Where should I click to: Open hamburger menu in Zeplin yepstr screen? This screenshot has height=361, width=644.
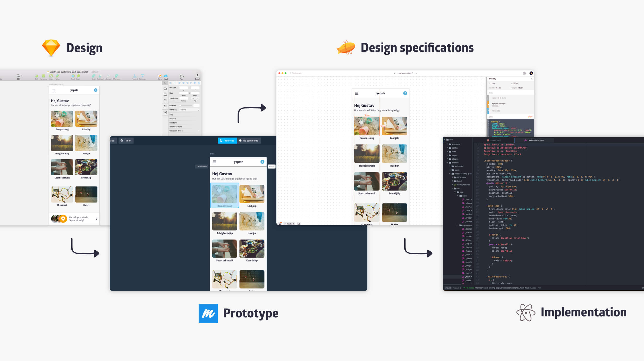click(357, 93)
